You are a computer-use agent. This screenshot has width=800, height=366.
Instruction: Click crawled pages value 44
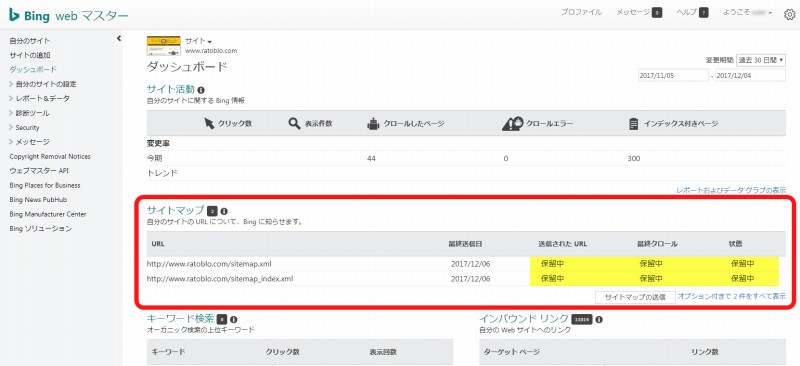[371, 159]
